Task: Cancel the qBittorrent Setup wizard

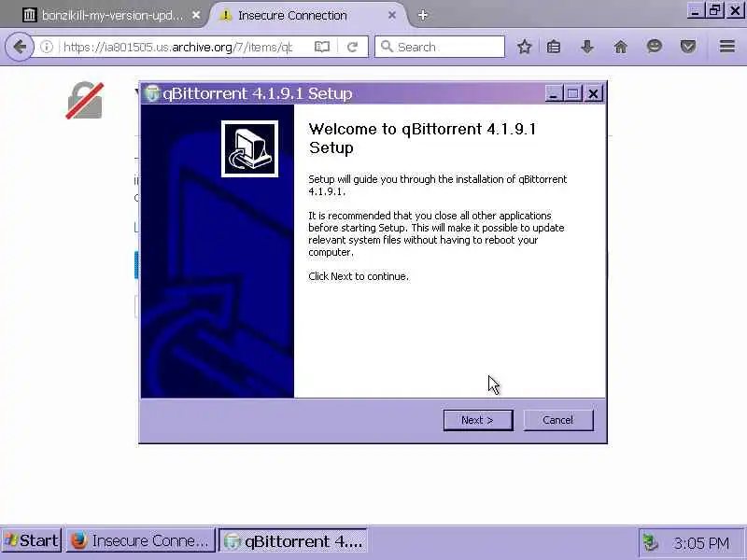Action: pos(558,420)
